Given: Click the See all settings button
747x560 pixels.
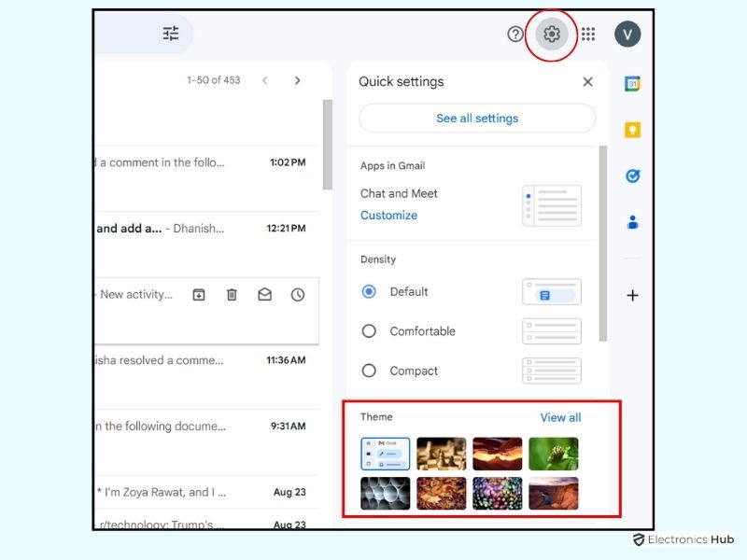Looking at the screenshot, I should coord(477,119).
